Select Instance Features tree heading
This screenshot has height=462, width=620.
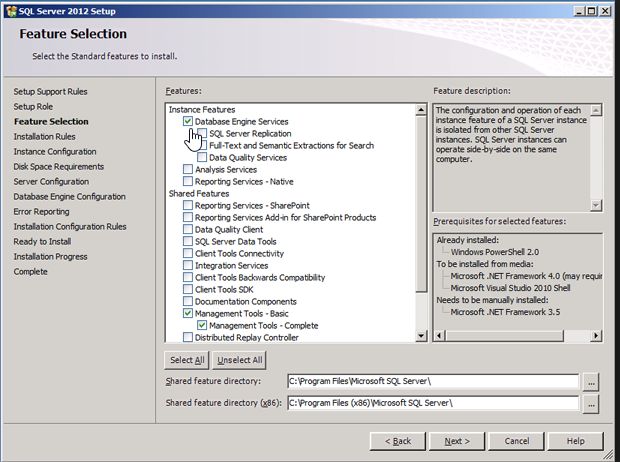(202, 110)
